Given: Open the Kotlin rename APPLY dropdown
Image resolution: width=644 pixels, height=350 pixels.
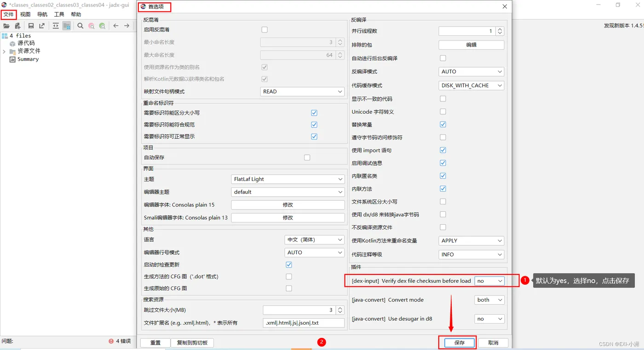Looking at the screenshot, I should point(471,241).
